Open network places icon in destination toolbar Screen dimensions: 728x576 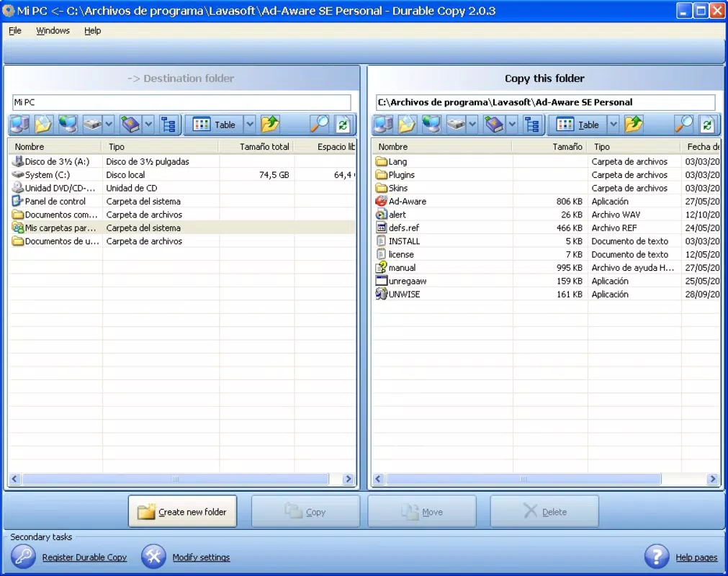pyautogui.click(x=68, y=125)
